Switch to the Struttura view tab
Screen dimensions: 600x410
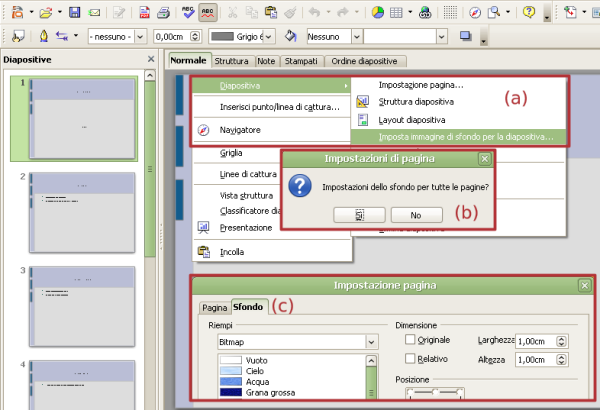[231, 61]
